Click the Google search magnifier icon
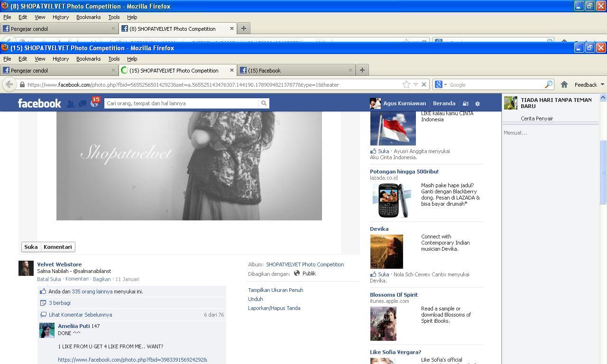This screenshot has width=607, height=364. point(549,84)
